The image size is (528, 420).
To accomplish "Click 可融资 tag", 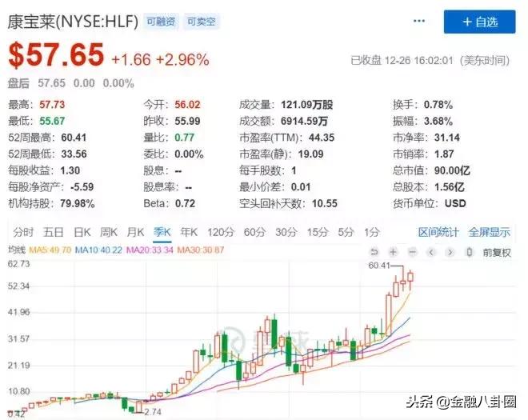I will 161,22.
